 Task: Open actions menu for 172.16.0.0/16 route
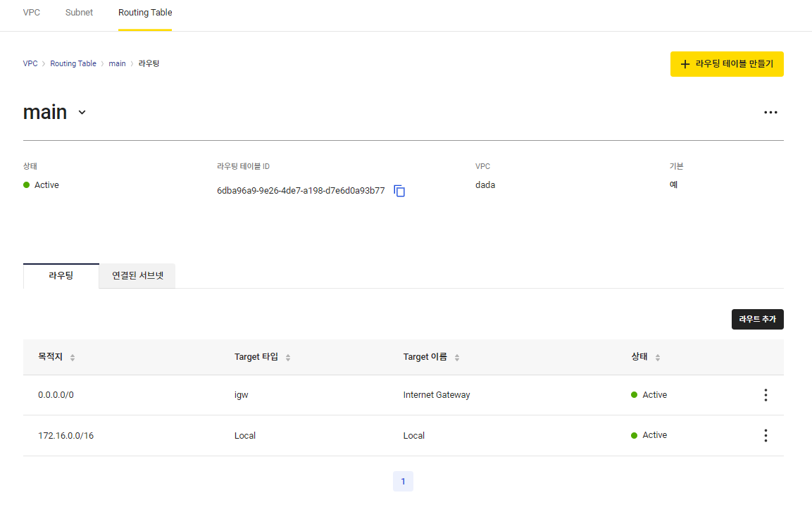pos(766,436)
